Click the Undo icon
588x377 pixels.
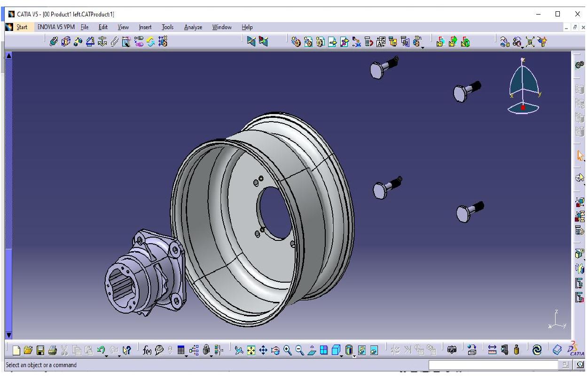[x=101, y=349]
